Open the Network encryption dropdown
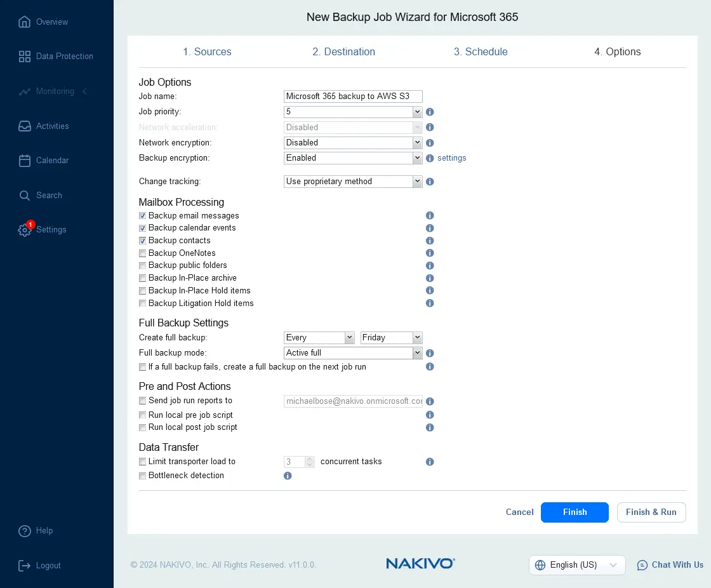 [x=353, y=142]
